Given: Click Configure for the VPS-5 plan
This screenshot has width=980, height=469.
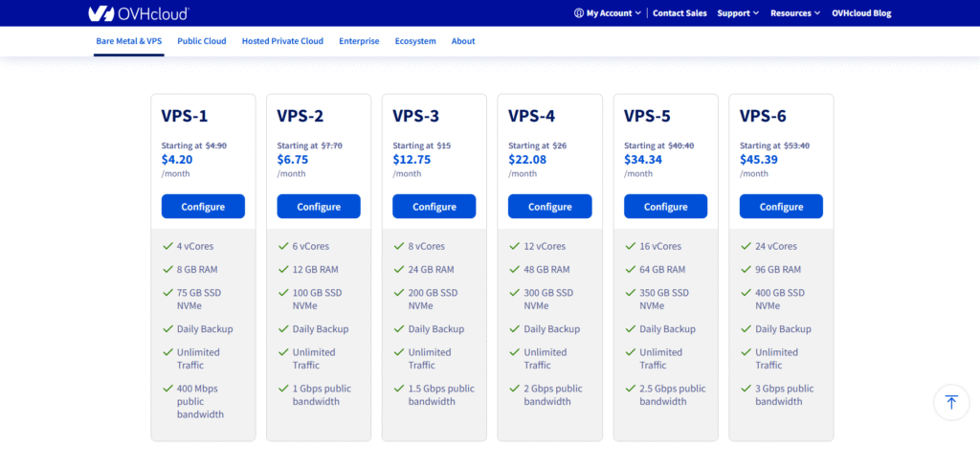Looking at the screenshot, I should (x=665, y=207).
